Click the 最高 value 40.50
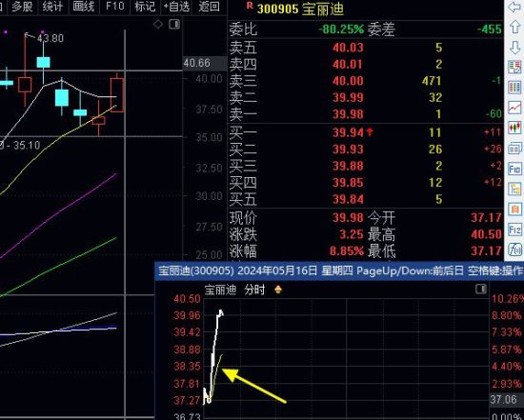This screenshot has width=524, height=420. pos(486,234)
